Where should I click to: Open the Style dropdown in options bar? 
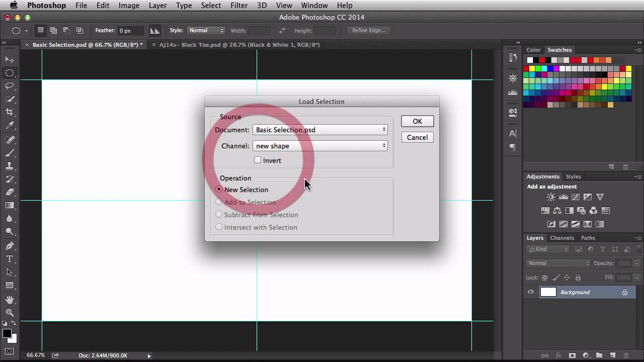click(x=206, y=31)
